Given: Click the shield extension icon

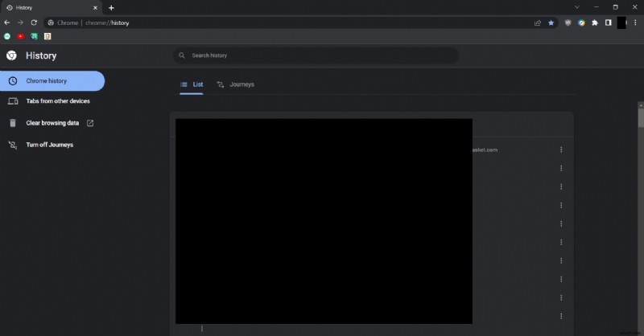Looking at the screenshot, I should [x=568, y=23].
